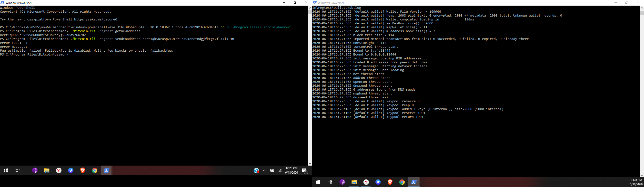
Task: Click the 'getnewaddress' command text
Action: coord(128,31)
